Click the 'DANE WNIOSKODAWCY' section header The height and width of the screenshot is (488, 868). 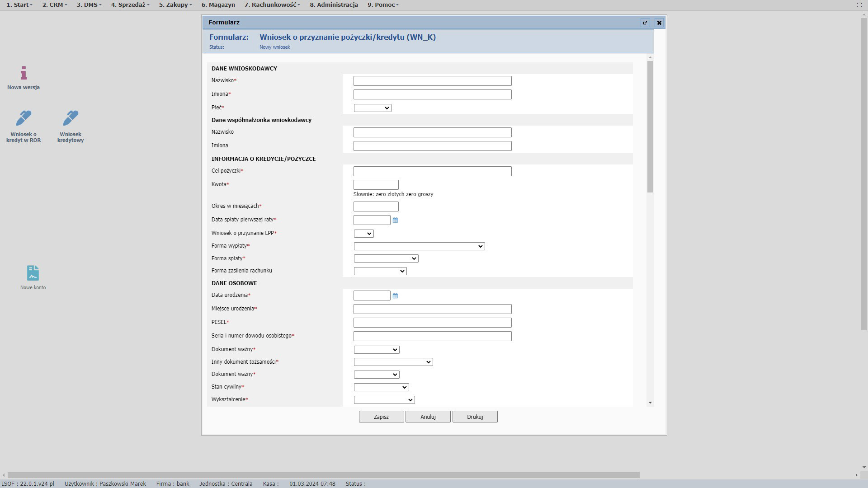(x=244, y=69)
